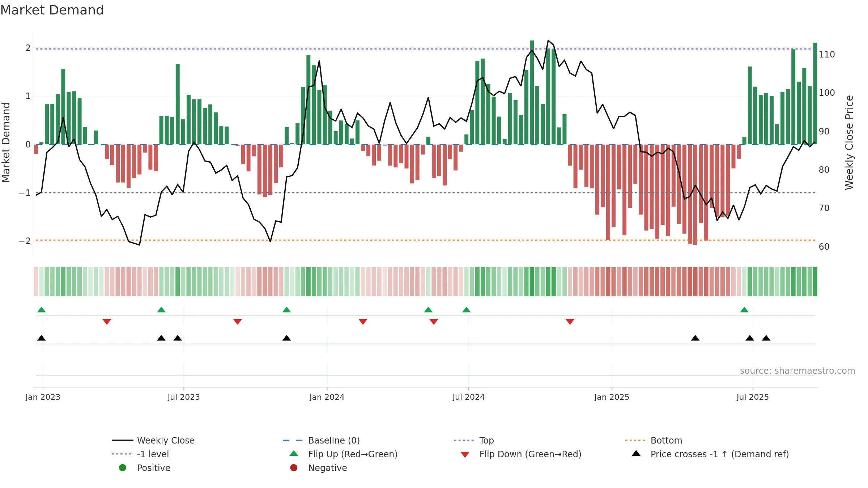Click black price-cross marker in April 2025
The width and height of the screenshot is (868, 488).
[x=695, y=338]
